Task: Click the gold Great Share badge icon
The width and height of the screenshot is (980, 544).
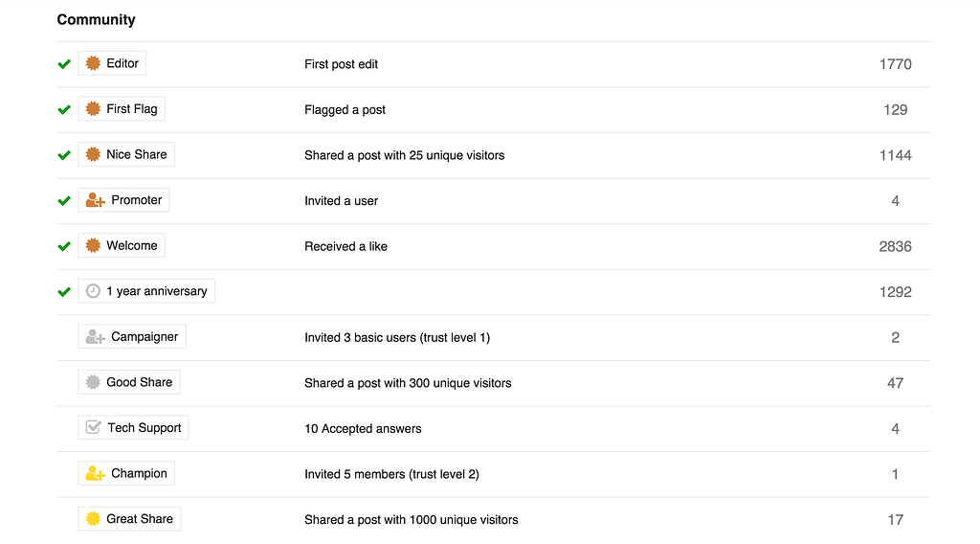Action: [x=93, y=518]
